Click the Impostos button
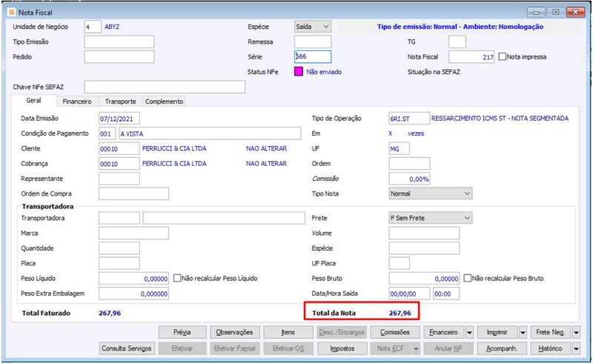Viewport: 593px width, 364px height. pos(342,348)
